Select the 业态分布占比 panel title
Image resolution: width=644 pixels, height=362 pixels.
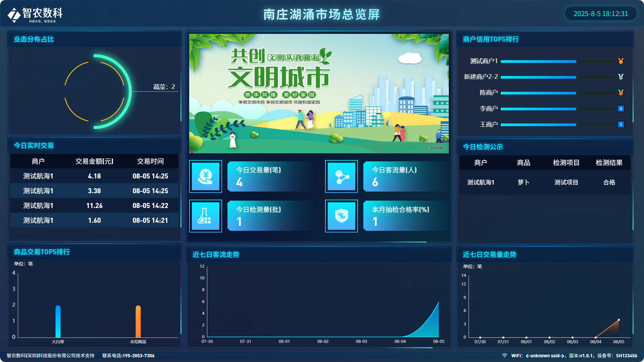(34, 39)
